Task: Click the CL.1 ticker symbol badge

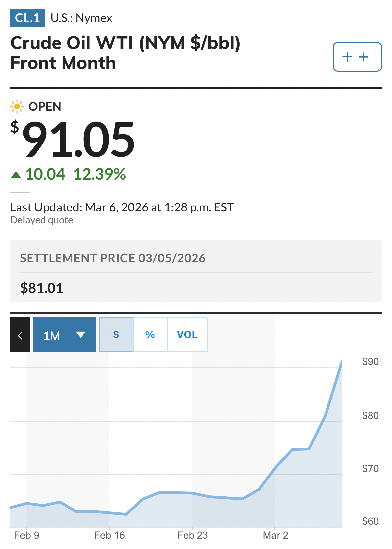Action: click(x=28, y=18)
